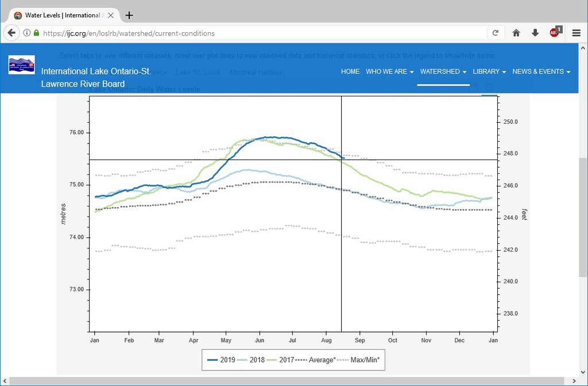Viewport: 588px width, 386px height.
Task: Open the downloads arrow icon
Action: click(x=535, y=33)
